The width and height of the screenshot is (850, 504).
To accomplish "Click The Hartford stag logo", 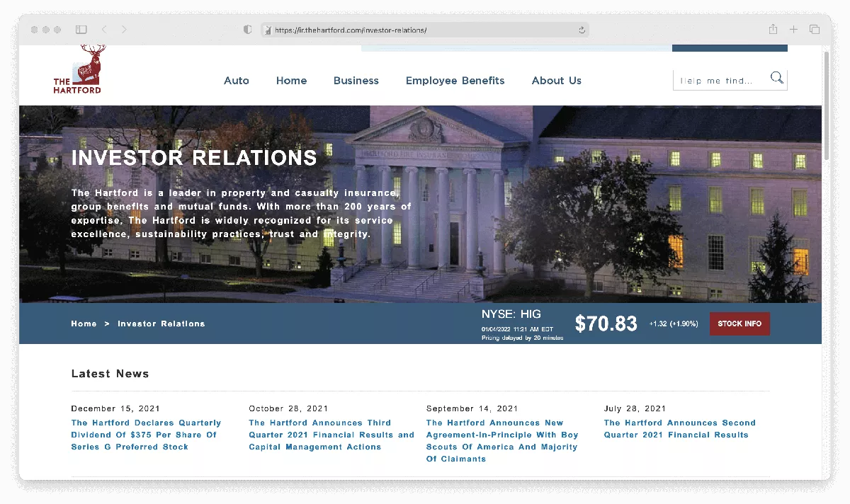I will (x=77, y=70).
